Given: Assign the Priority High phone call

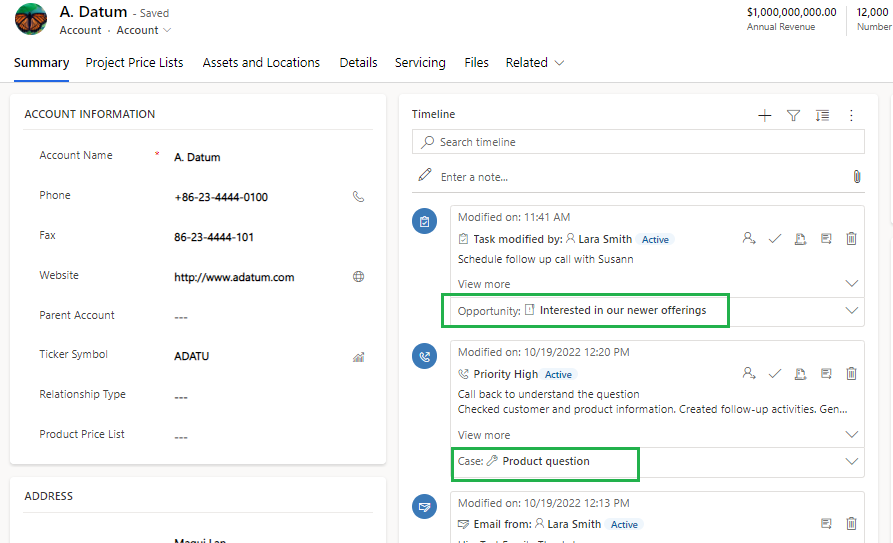Looking at the screenshot, I should (749, 374).
